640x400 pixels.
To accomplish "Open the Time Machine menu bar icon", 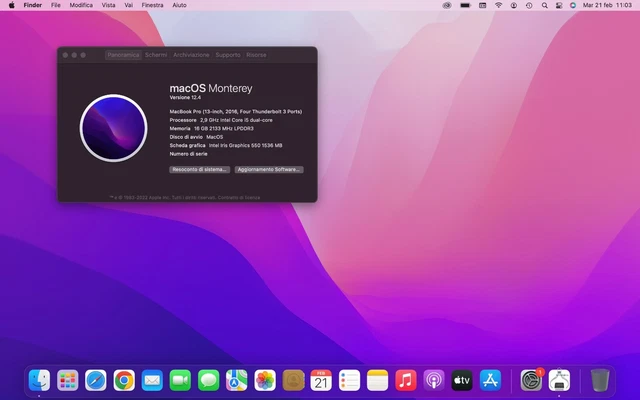I will tap(529, 5).
